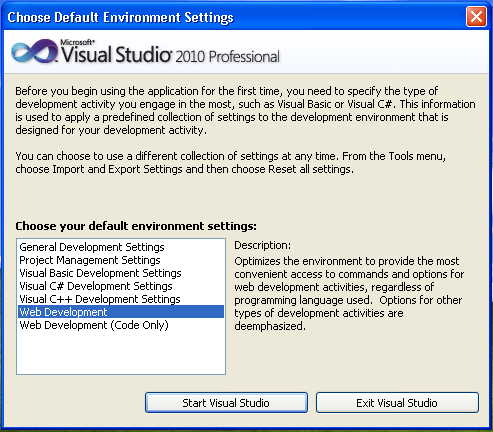493x432 pixels.
Task: Close the dialog with the red X
Action: pyautogui.click(x=476, y=16)
